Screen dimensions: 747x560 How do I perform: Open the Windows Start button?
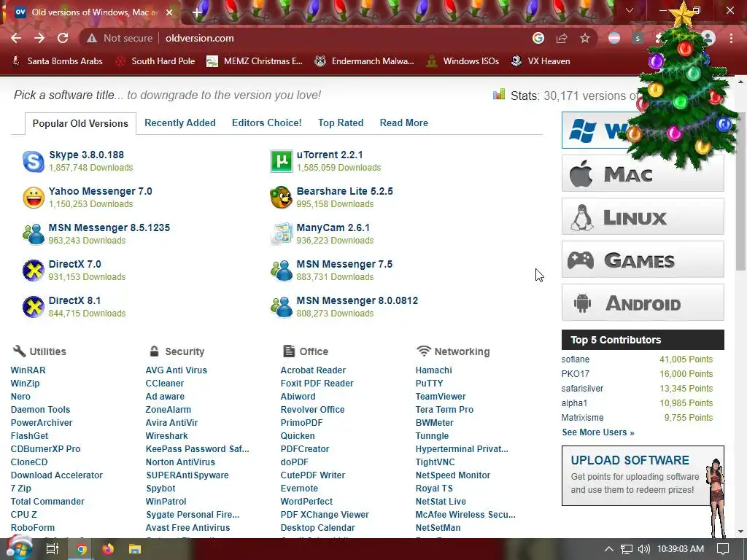click(19, 548)
